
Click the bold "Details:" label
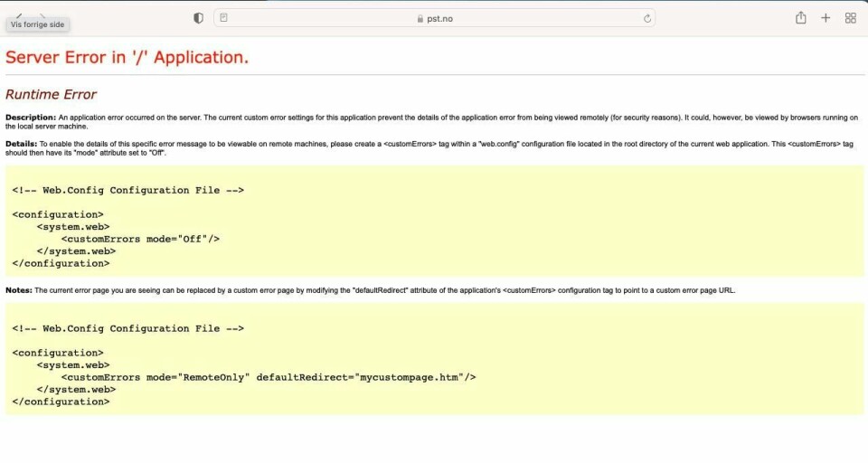pyautogui.click(x=22, y=144)
